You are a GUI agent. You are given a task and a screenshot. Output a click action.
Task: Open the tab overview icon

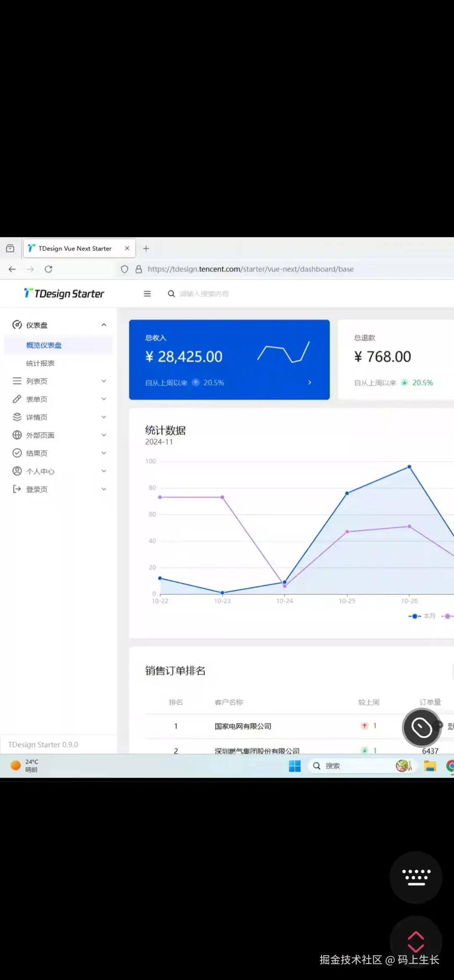pos(10,248)
